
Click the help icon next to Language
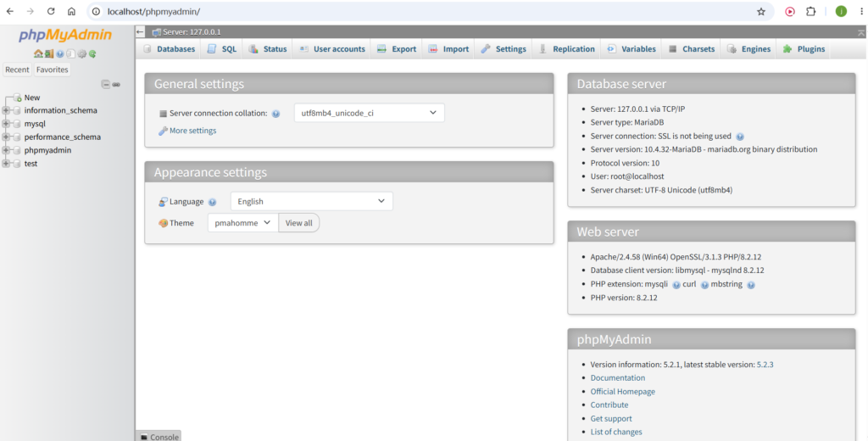(213, 202)
